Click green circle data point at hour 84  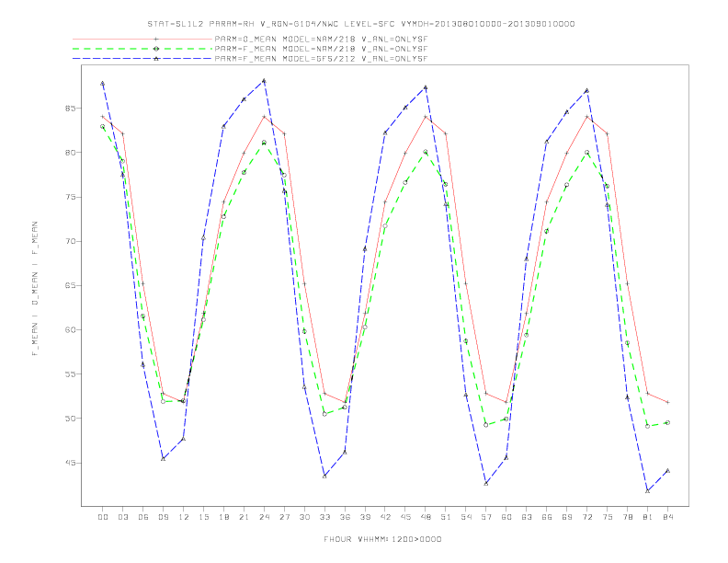[667, 423]
